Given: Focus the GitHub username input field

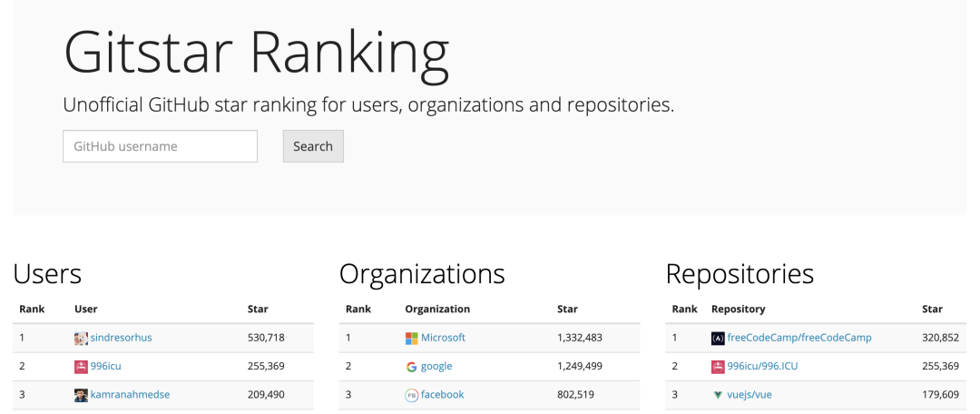Looking at the screenshot, I should tap(160, 146).
